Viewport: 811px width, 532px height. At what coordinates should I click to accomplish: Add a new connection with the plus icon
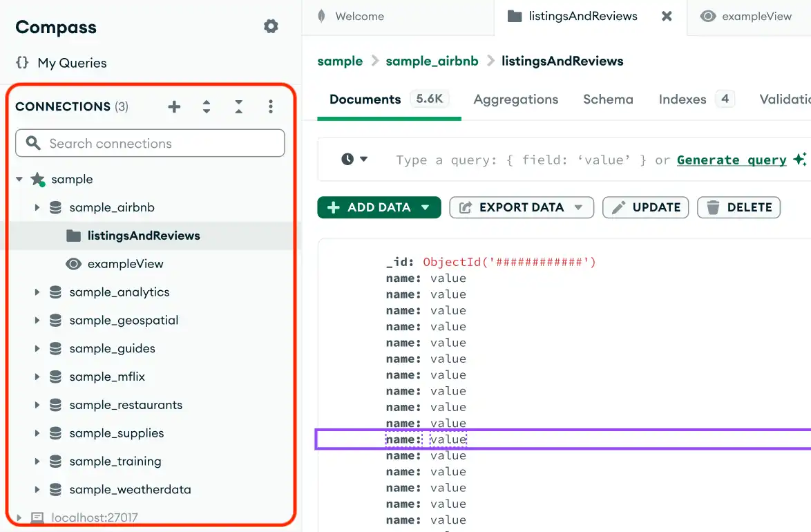174,106
